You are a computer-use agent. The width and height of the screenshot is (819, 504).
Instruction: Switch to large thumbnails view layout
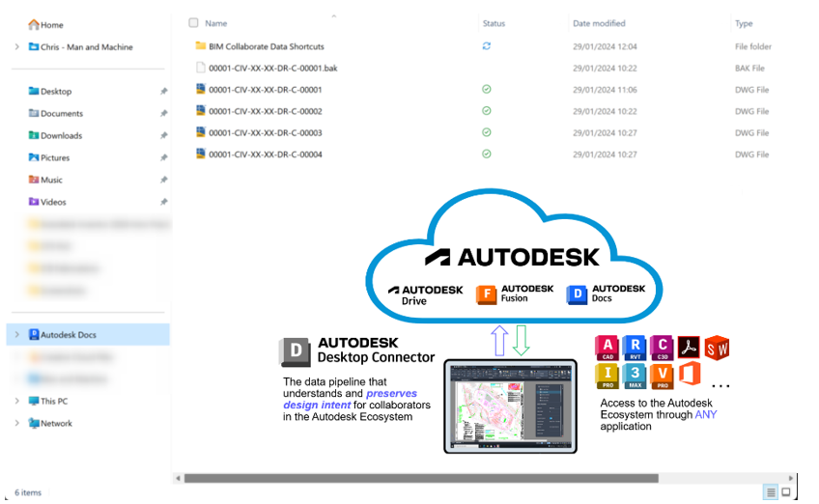coord(786,492)
